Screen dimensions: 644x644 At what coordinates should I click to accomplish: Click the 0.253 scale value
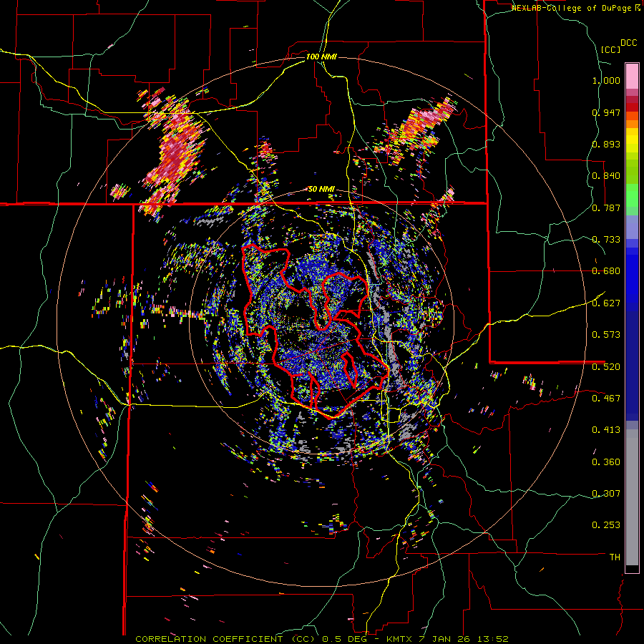click(606, 525)
